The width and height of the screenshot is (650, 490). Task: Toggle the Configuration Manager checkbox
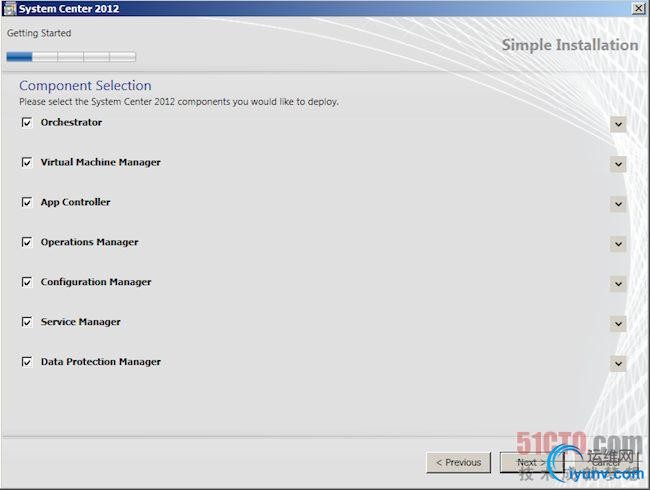pos(27,282)
